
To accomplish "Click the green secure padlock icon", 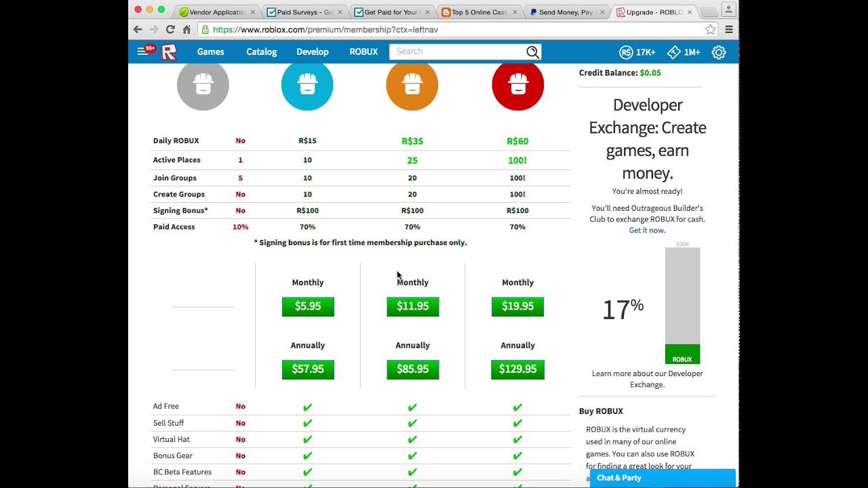I will coord(205,29).
